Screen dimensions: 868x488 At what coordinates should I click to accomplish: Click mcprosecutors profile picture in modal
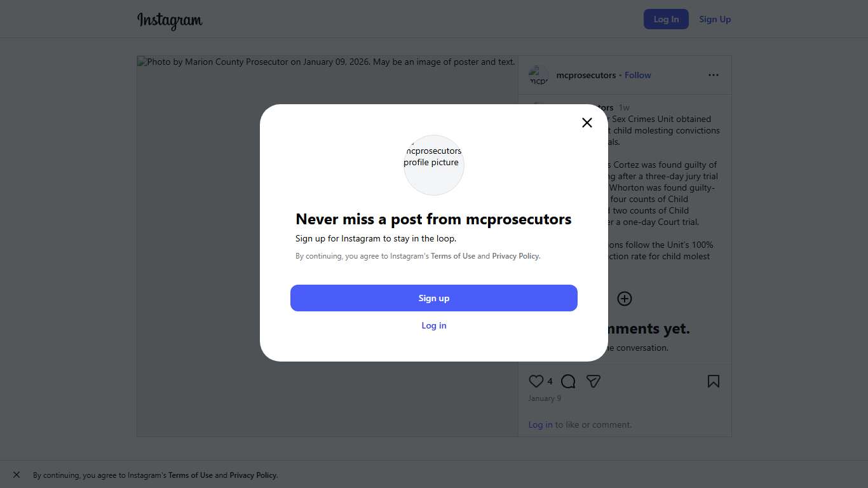point(434,165)
